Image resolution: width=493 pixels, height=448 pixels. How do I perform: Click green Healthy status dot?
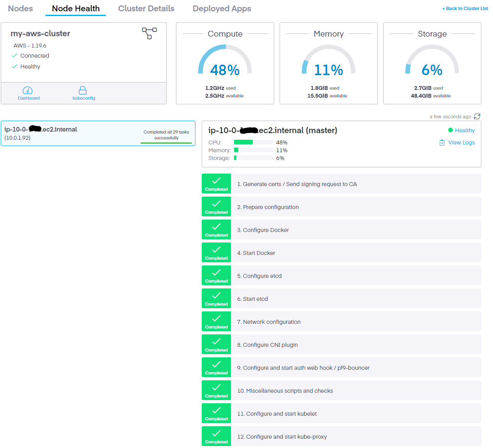coord(451,130)
